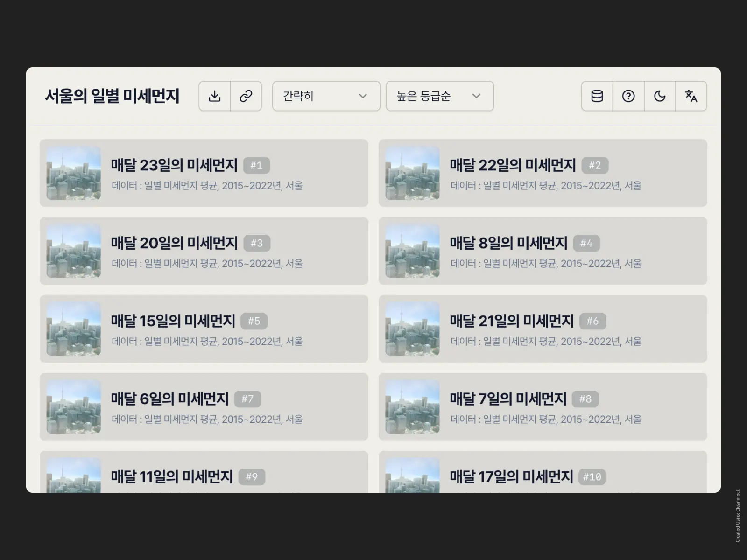Click the #6 rank badge
747x560 pixels.
(x=592, y=321)
